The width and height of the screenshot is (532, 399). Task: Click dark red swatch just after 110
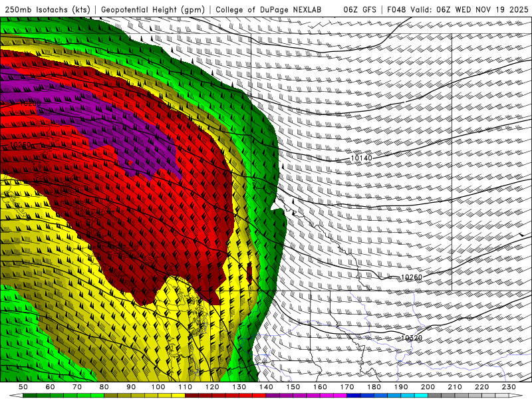192,396
